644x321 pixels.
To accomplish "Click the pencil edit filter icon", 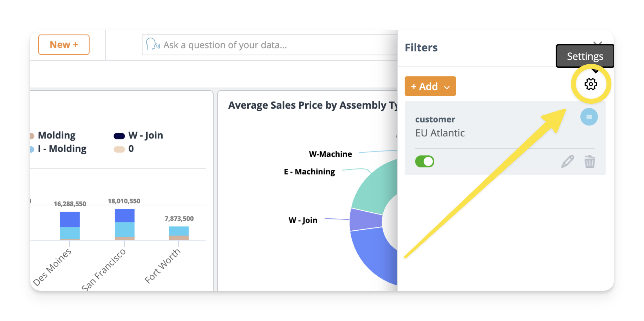I will click(567, 161).
